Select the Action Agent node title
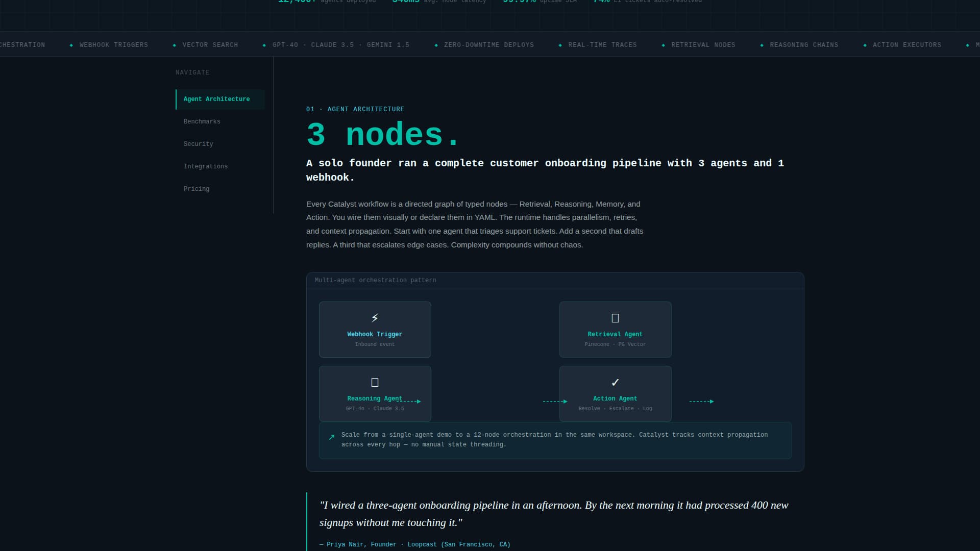 coord(615,398)
